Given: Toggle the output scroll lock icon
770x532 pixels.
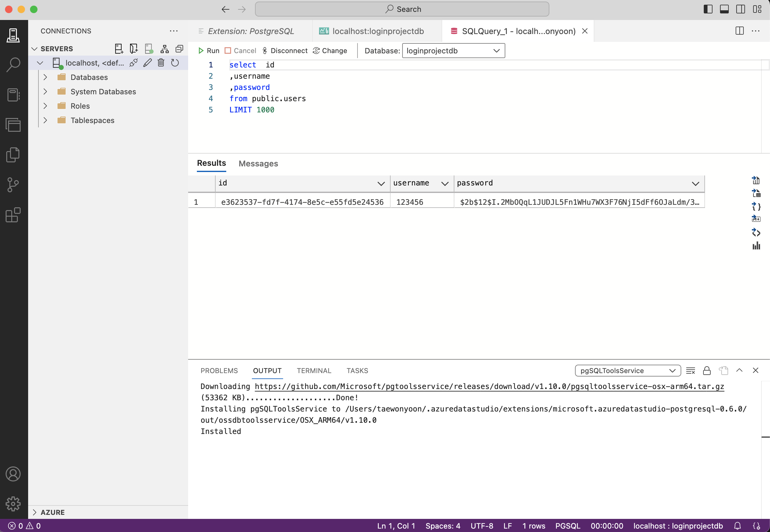Looking at the screenshot, I should [707, 371].
